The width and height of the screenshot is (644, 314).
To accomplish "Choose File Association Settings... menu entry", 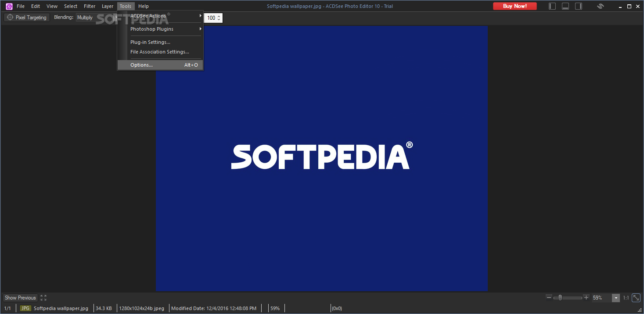I will point(160,52).
